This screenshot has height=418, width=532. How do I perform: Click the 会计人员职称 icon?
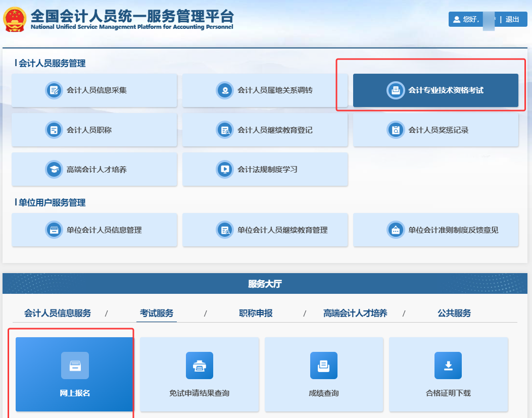(x=54, y=130)
